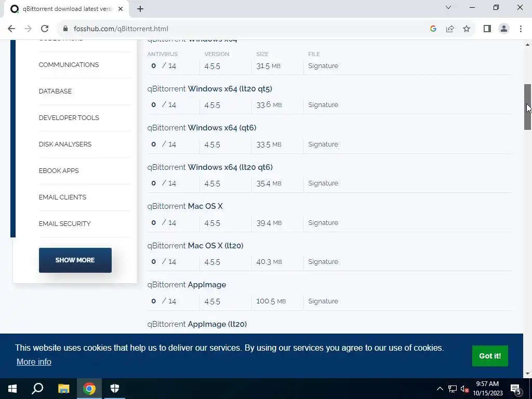Open More info cookie link

[34, 362]
